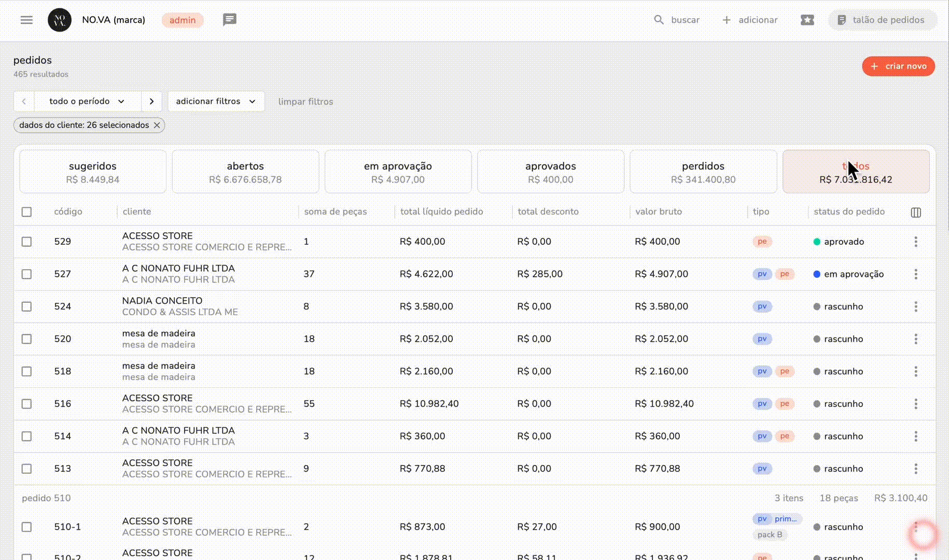
Task: Remove the dados do cliente filter chip
Action: point(157,125)
